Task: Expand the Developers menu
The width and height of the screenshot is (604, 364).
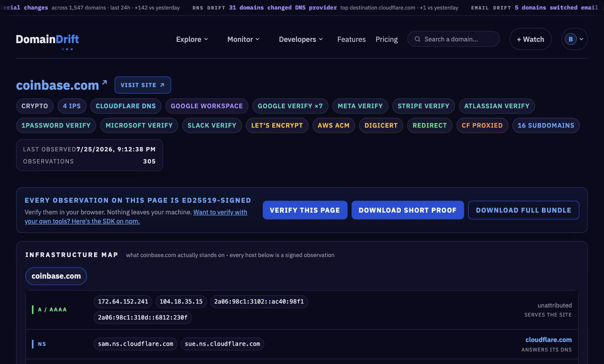Action: [301, 39]
